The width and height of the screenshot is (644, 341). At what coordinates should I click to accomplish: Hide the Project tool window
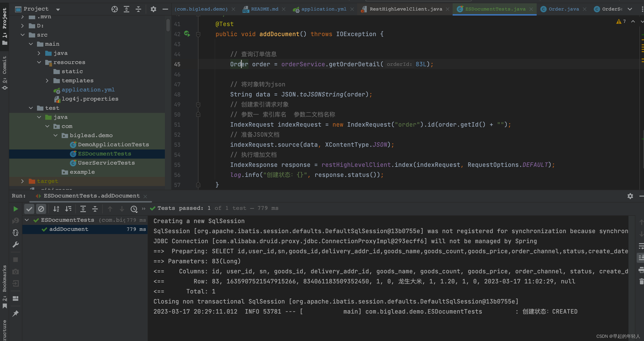[x=165, y=9]
